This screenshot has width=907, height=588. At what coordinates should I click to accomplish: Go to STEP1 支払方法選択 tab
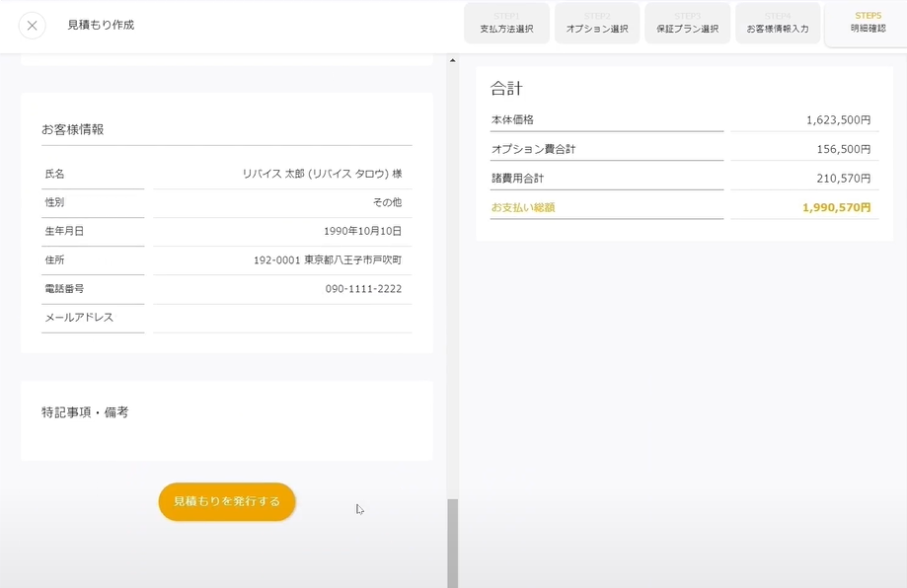coord(506,23)
